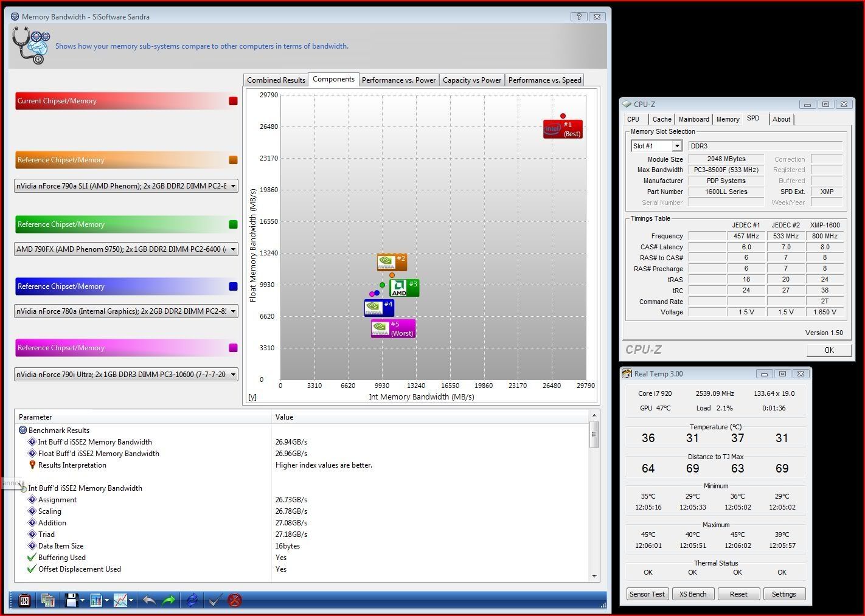Viewport: 865px width, 616px height.
Task: Switch to Performance vs. Power tab
Action: 398,80
